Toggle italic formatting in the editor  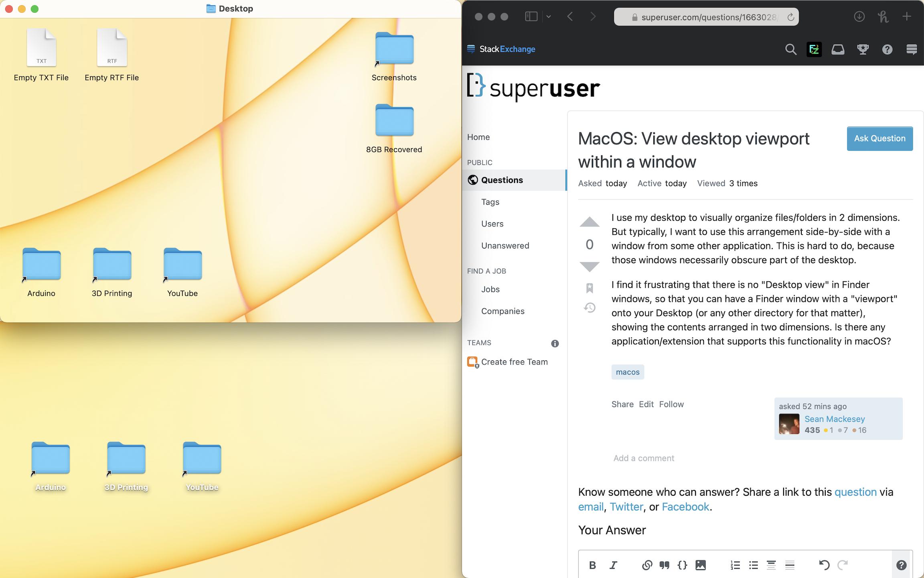click(x=613, y=565)
